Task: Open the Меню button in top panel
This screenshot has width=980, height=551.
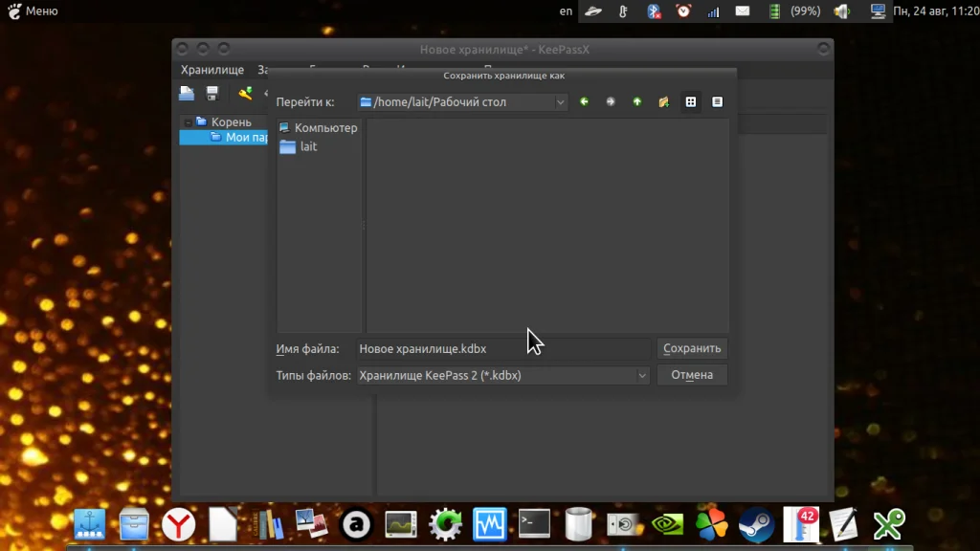Action: point(33,11)
